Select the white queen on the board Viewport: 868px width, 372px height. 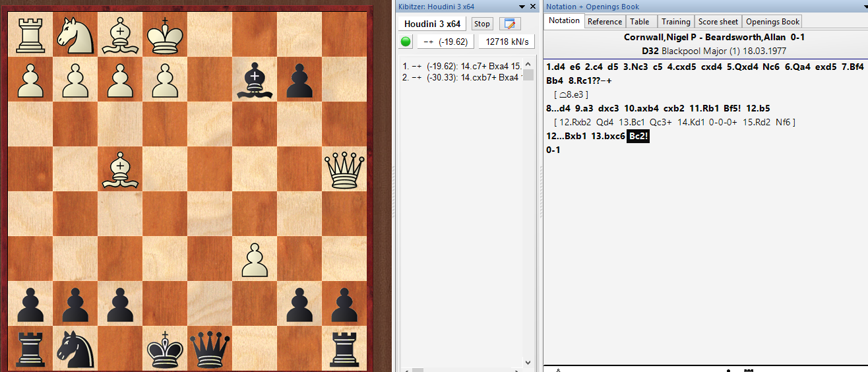coord(345,168)
